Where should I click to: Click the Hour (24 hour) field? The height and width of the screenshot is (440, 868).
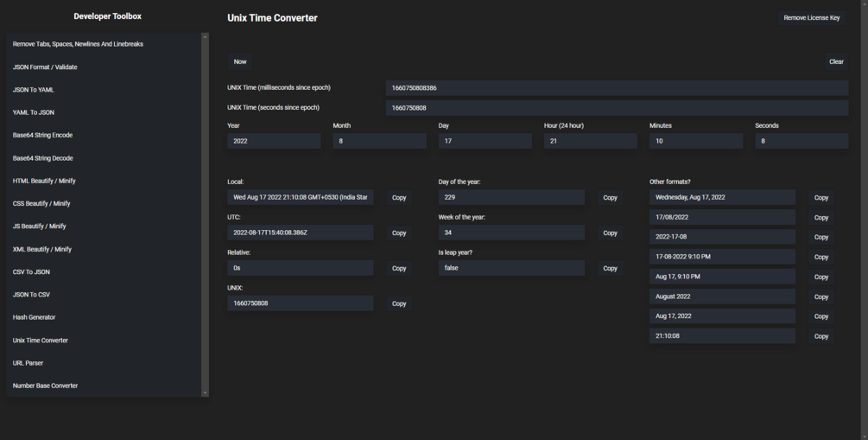pos(590,141)
